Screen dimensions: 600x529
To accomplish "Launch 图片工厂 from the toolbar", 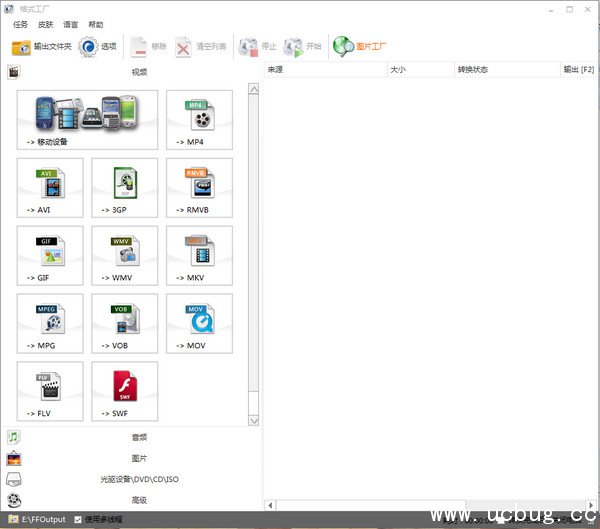I will 361,46.
